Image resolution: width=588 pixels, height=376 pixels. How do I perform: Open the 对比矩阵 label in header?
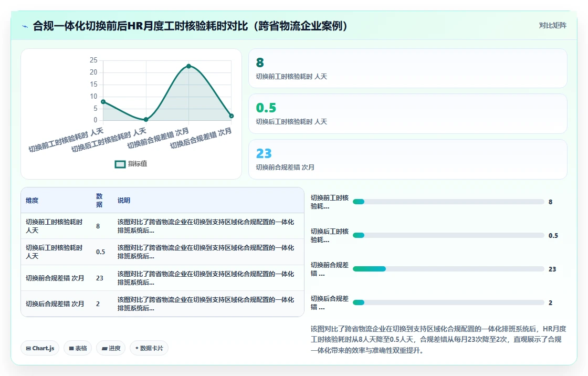(552, 26)
